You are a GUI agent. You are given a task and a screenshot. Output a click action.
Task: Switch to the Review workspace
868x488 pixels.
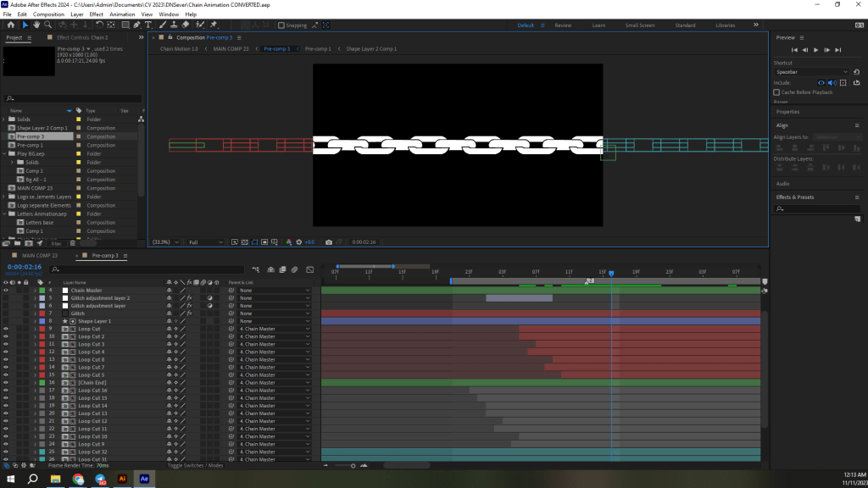click(563, 25)
